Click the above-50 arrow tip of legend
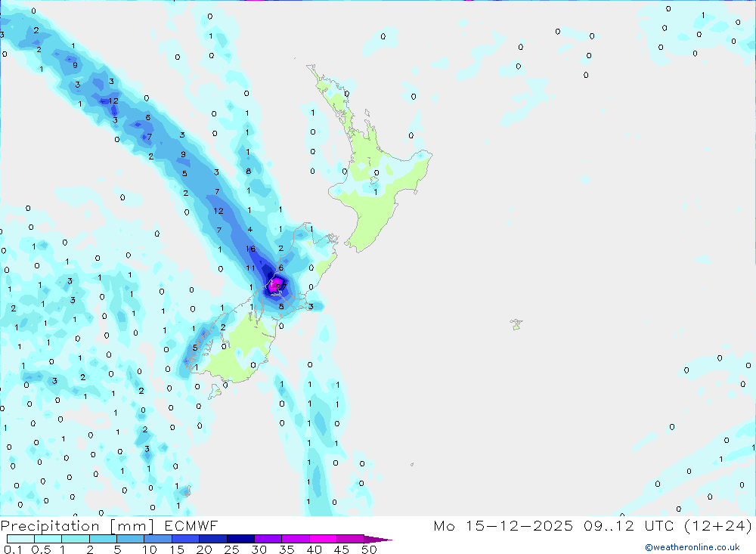This screenshot has height=554, width=756. [379, 540]
